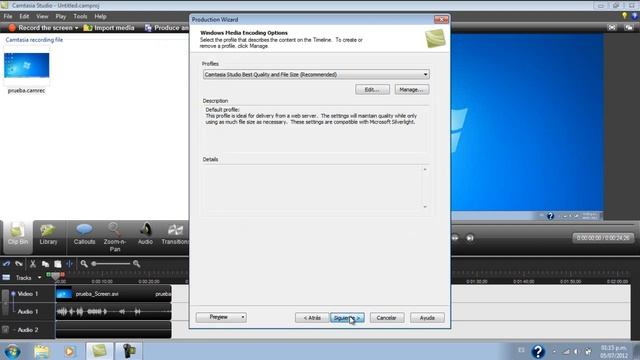640x360 pixels.
Task: Click the playback time counter display
Action: (603, 238)
